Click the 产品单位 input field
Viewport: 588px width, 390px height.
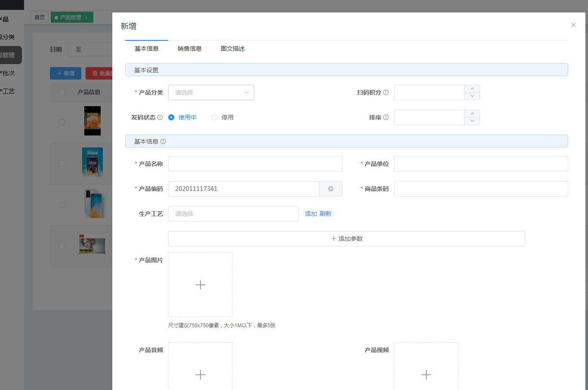click(481, 164)
